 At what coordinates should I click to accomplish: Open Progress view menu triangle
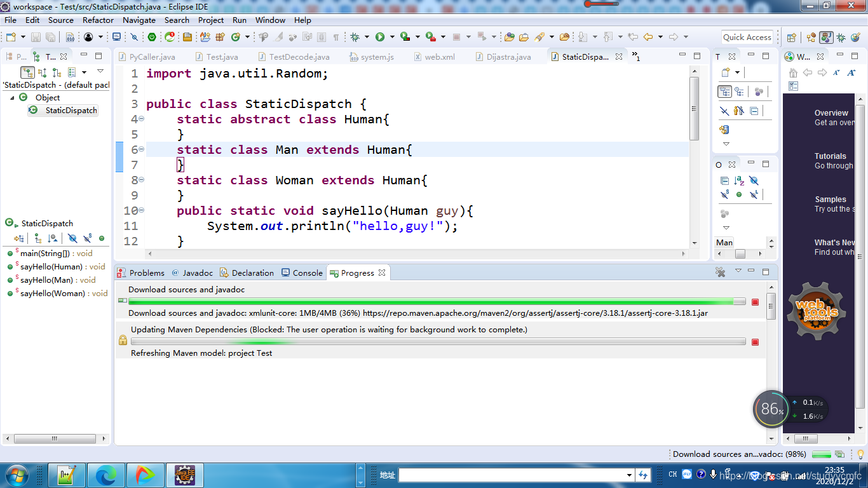[x=738, y=271]
